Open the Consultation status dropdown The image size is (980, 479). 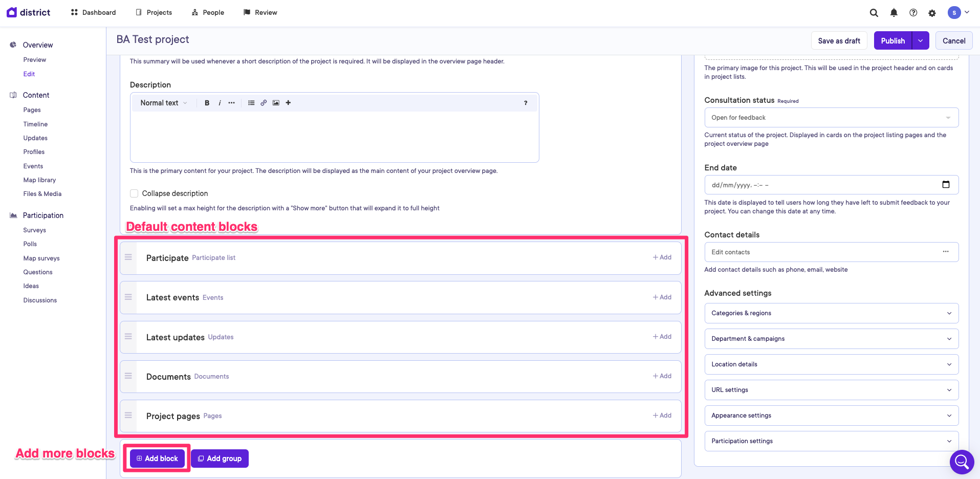coord(831,118)
